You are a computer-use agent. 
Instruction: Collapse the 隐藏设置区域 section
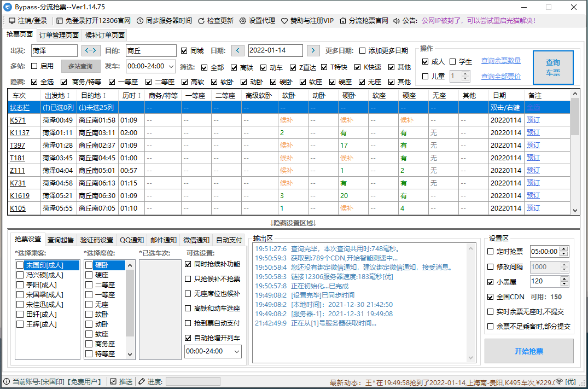point(294,222)
